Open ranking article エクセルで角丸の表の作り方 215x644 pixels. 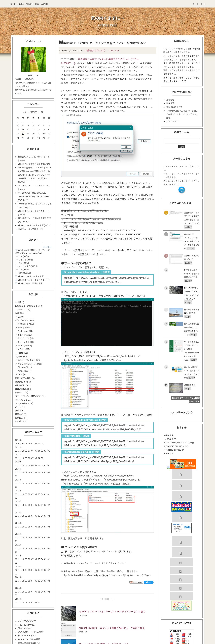192,257
